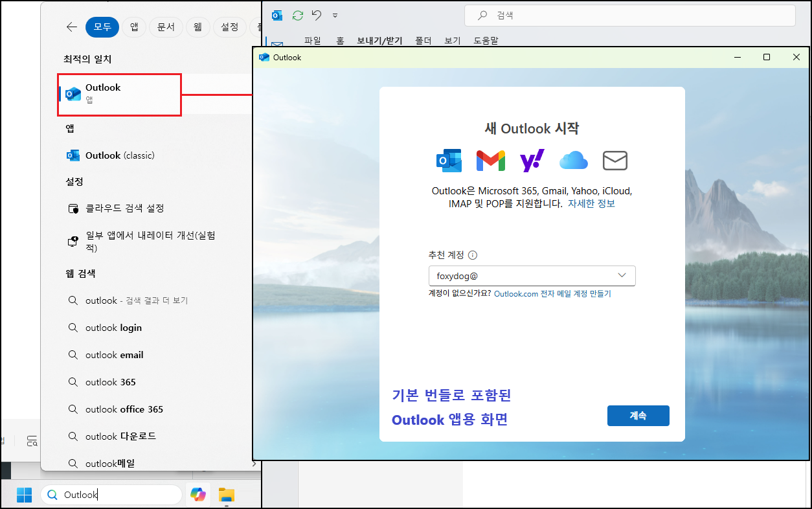The width and height of the screenshot is (812, 509).
Task: Click magnifier icon in classic Outlook search box
Action: point(482,16)
